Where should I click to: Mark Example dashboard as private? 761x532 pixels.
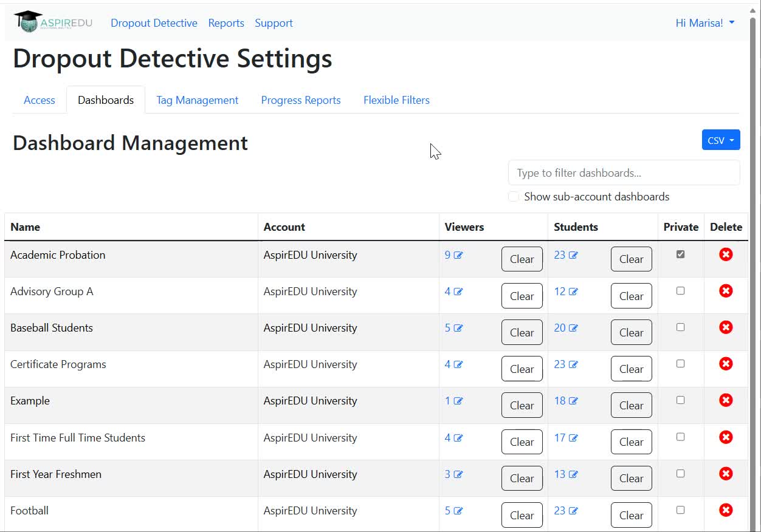click(x=680, y=400)
